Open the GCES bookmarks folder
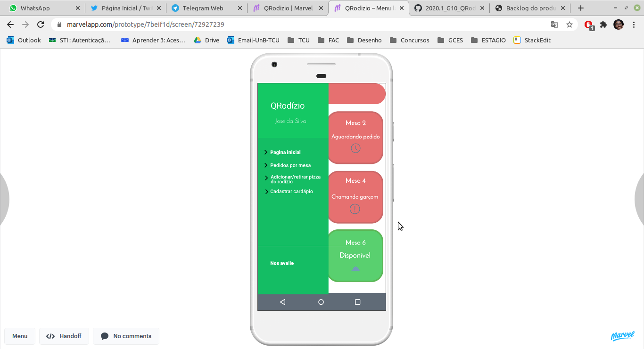The height and width of the screenshot is (349, 644). pyautogui.click(x=450, y=40)
